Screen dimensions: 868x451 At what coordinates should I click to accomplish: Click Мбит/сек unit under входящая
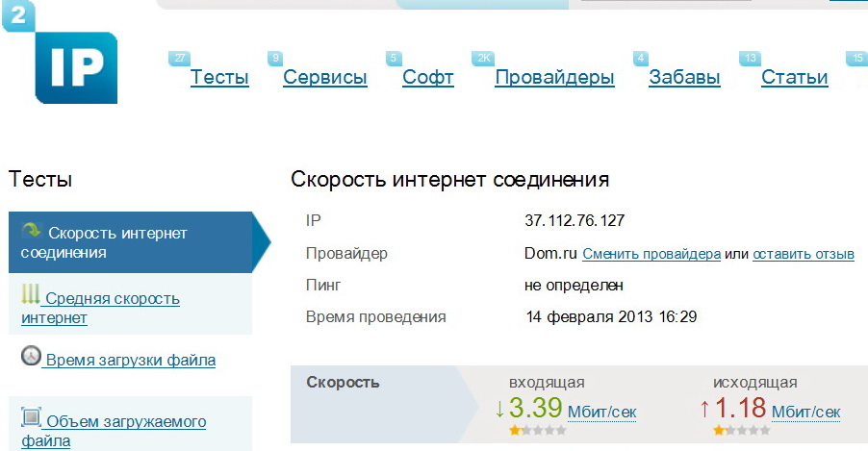point(601,412)
